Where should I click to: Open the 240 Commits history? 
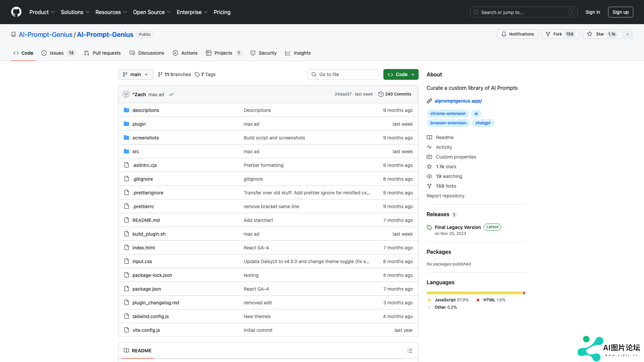pyautogui.click(x=394, y=94)
